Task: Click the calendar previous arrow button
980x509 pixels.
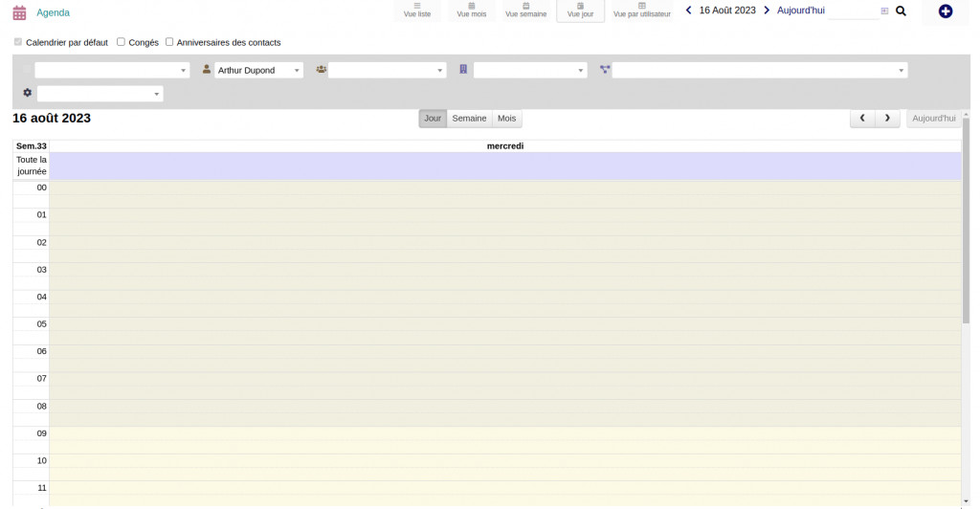Action: point(862,118)
